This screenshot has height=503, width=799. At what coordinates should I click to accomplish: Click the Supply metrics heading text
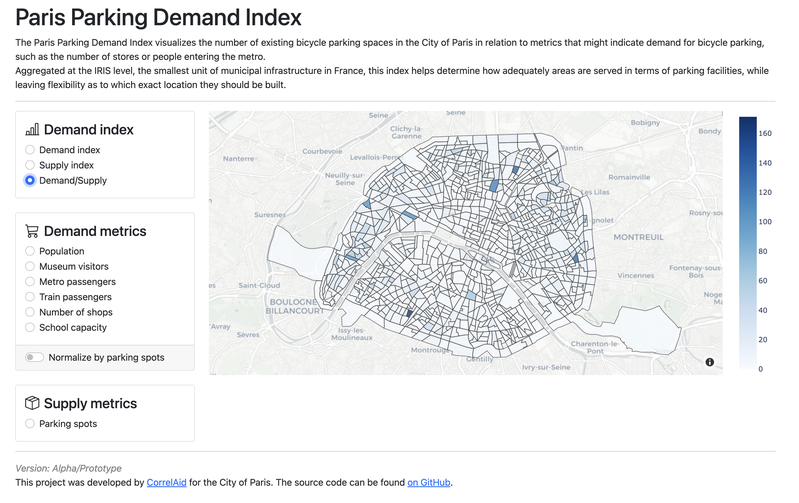click(x=90, y=404)
